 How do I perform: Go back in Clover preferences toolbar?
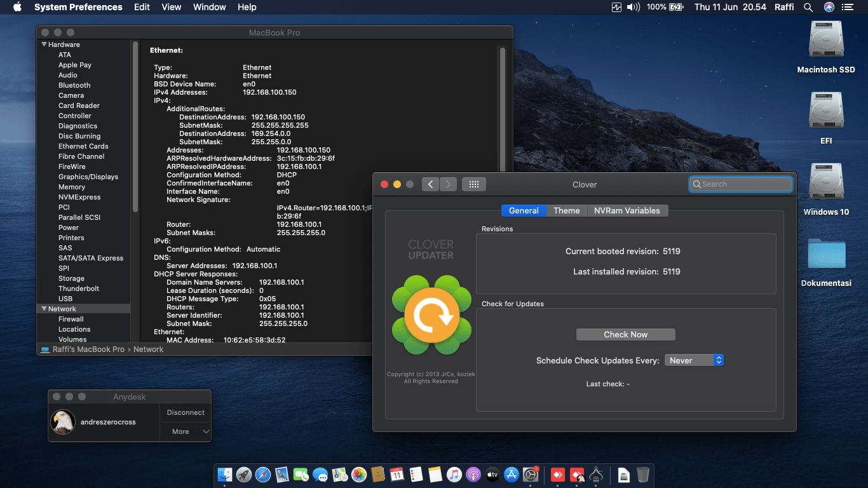[430, 184]
